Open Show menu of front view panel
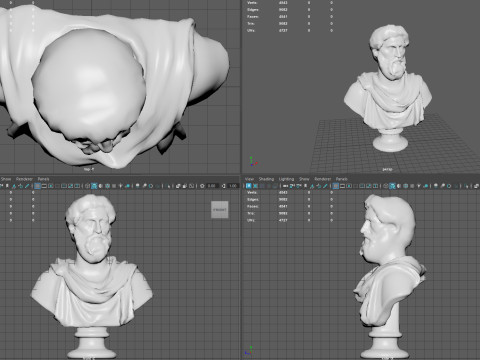 [x=6, y=179]
